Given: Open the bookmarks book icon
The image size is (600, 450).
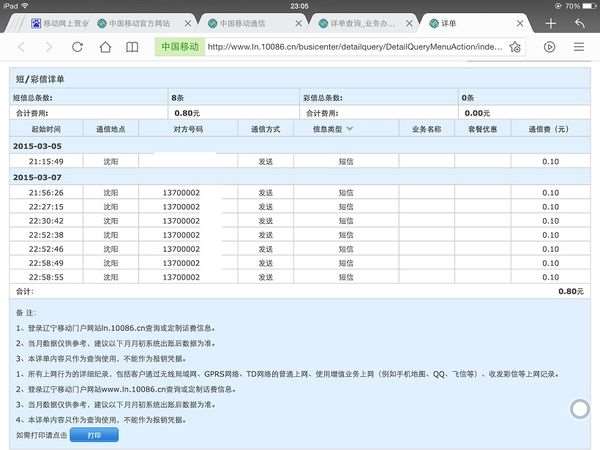Looking at the screenshot, I should pos(132,47).
